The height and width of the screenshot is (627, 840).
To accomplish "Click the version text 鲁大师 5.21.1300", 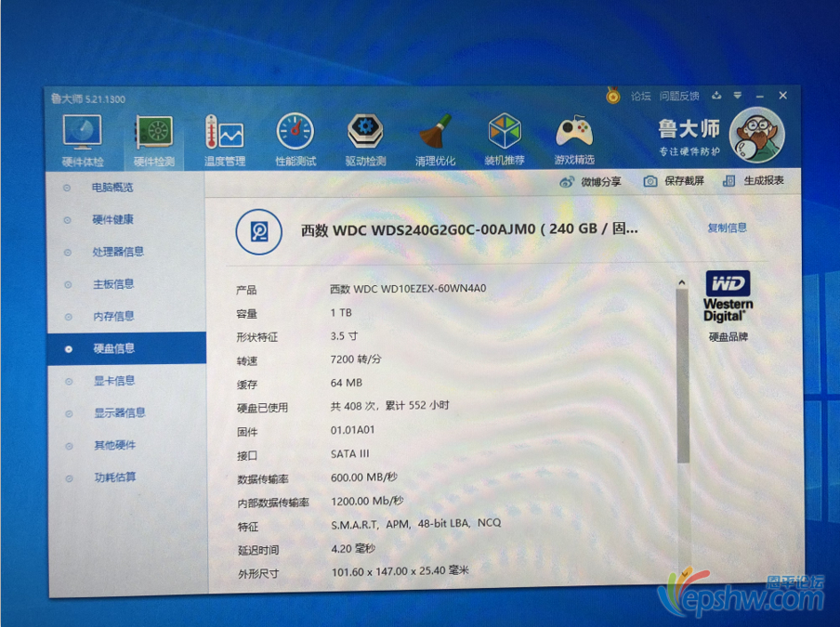I will click(x=88, y=99).
